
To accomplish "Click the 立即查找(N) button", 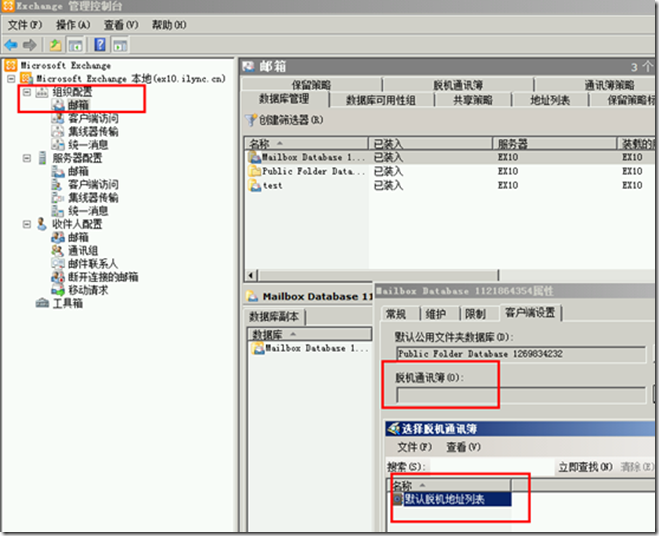I will [x=585, y=467].
